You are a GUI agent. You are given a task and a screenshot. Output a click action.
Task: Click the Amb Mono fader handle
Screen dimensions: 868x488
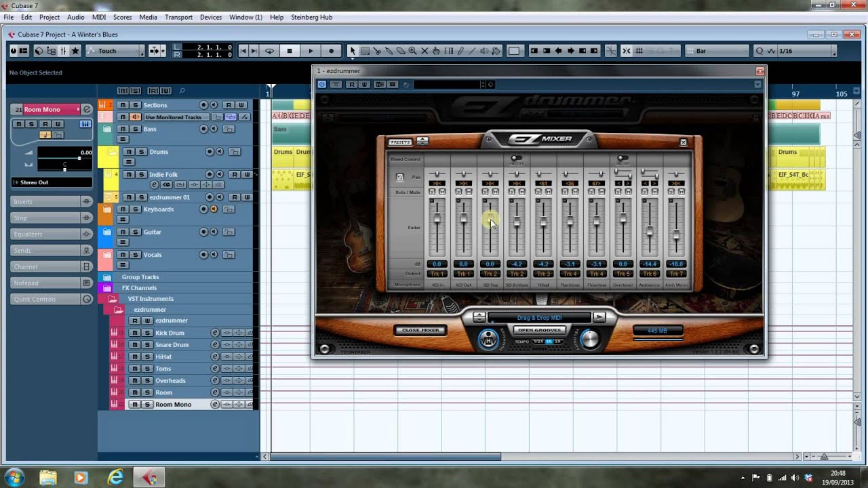tap(676, 234)
